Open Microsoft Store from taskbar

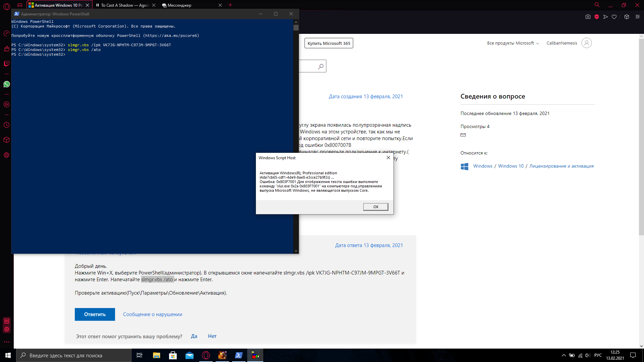(x=173, y=355)
